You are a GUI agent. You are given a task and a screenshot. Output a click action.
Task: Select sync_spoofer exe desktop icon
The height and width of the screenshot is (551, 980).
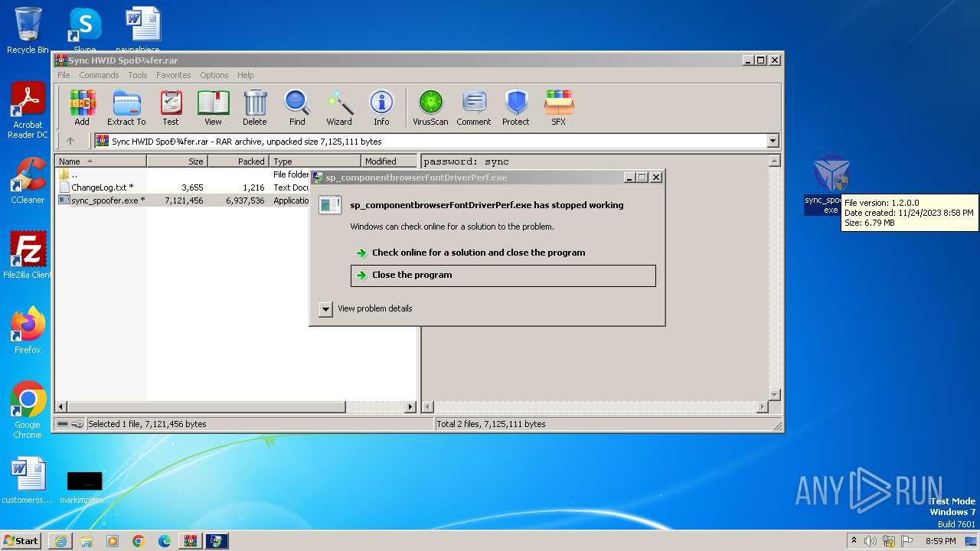coord(831,185)
